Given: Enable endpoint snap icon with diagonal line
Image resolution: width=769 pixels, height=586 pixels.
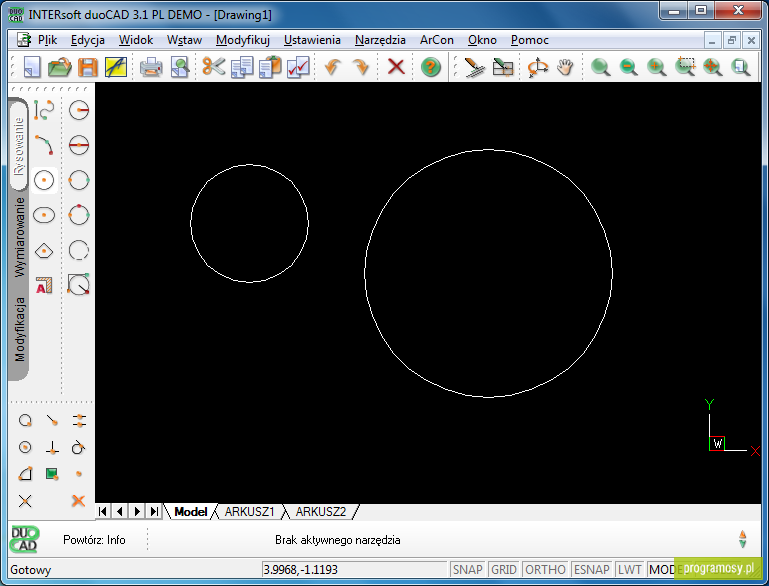Looking at the screenshot, I should [52, 420].
